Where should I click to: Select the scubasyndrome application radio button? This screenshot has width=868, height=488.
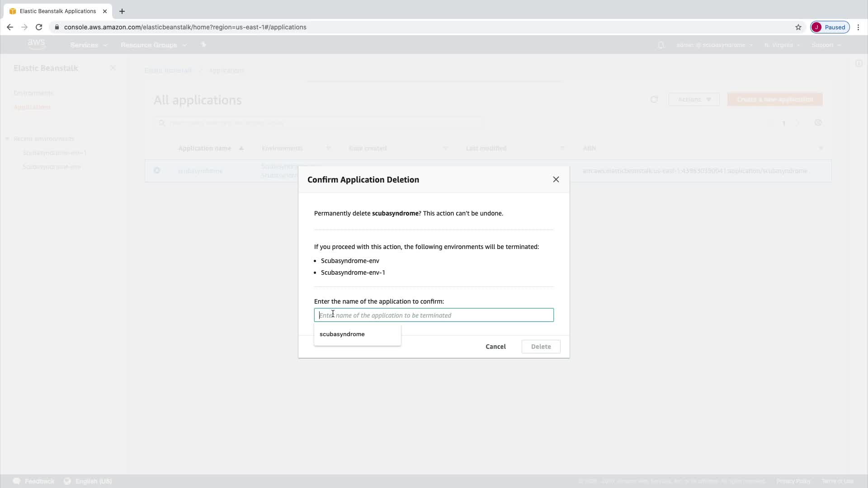tap(157, 170)
